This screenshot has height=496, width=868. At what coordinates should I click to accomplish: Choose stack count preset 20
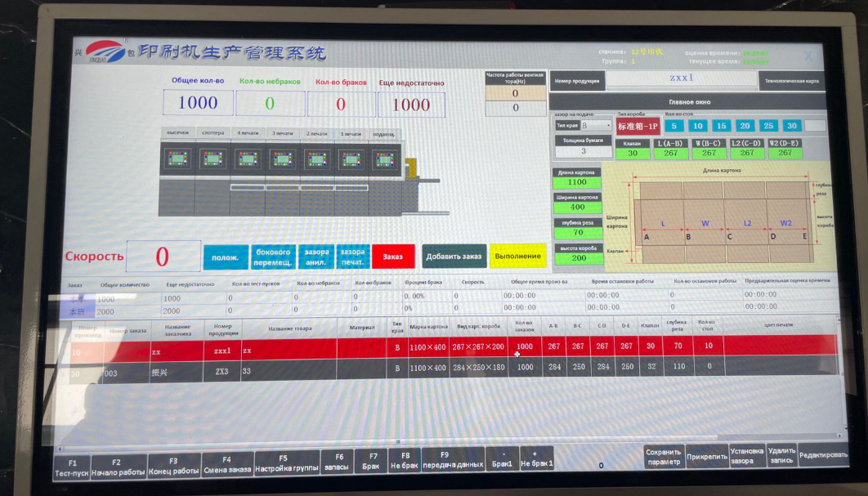click(745, 126)
